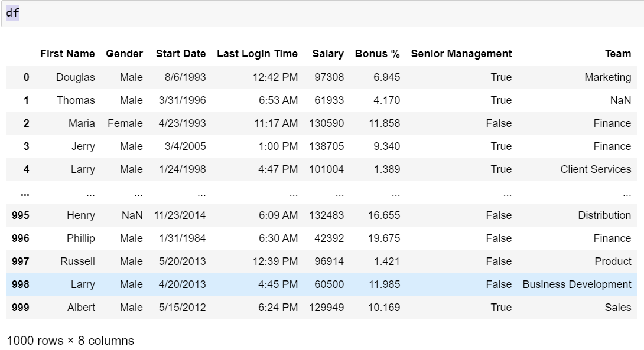Select the Marketing team cell
The height and width of the screenshot is (350, 644).
pyautogui.click(x=607, y=77)
